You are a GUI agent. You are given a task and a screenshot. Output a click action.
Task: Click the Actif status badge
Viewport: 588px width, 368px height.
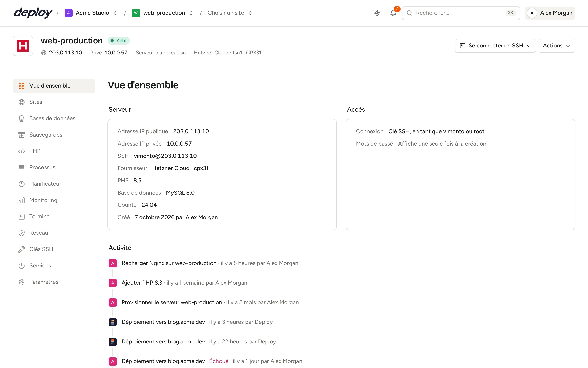(x=119, y=41)
